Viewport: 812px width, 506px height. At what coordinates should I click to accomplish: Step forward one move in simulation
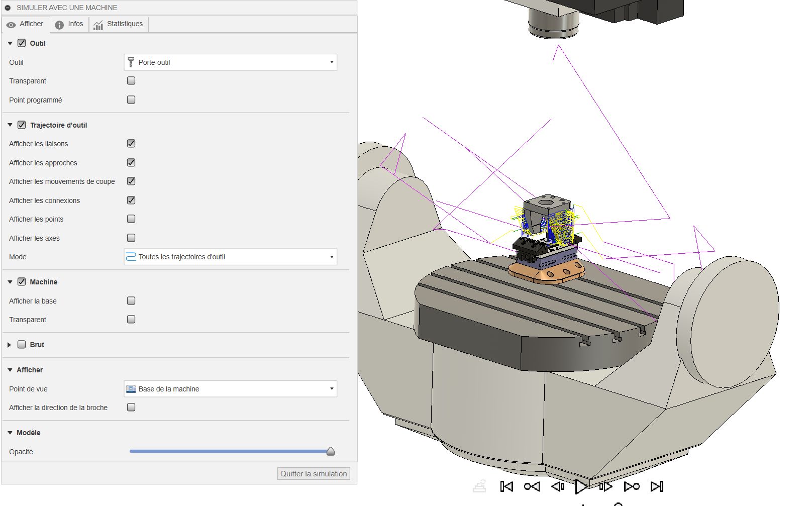[x=605, y=486]
